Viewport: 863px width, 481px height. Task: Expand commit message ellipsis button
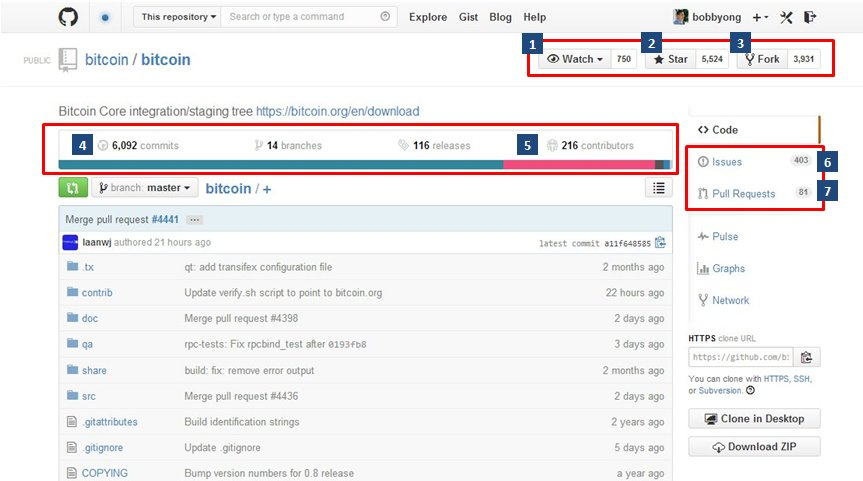pyautogui.click(x=194, y=220)
